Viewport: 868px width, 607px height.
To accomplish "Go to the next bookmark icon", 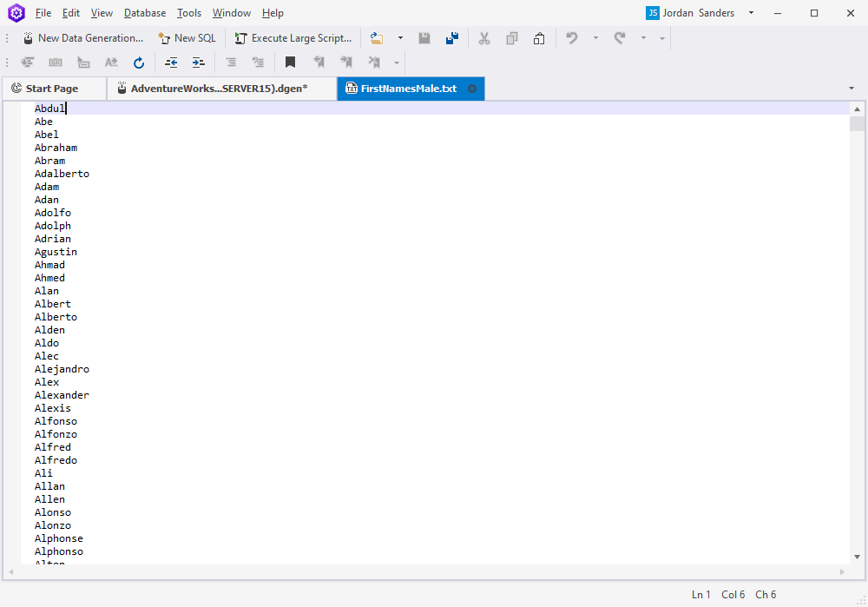I will [346, 63].
